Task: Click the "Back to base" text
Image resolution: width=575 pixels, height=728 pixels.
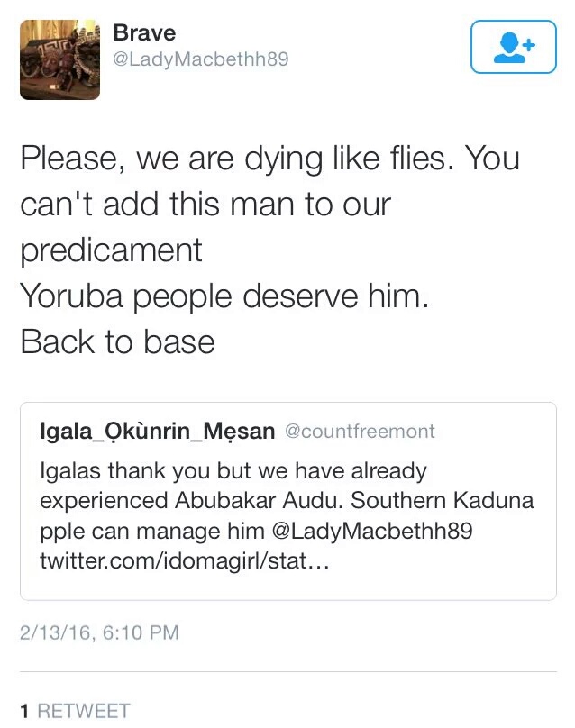Action: coord(117,342)
